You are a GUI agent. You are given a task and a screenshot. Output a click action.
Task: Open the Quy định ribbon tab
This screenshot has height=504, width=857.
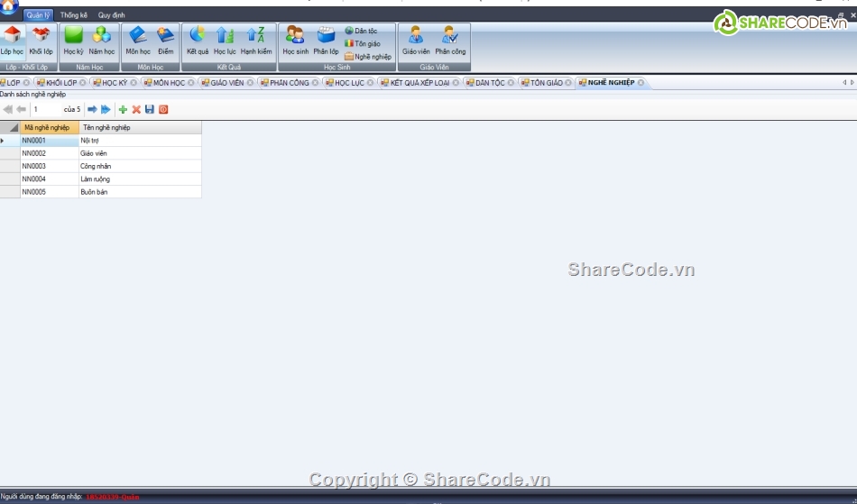112,15
